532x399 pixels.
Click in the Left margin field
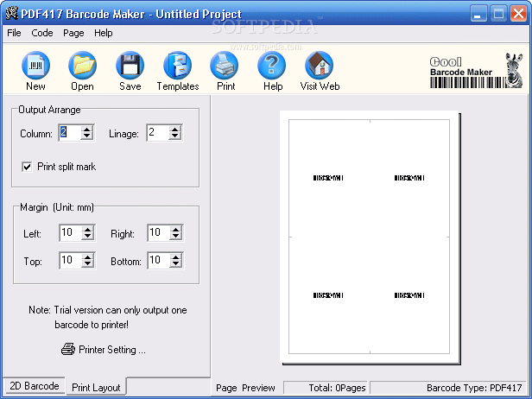coord(71,233)
